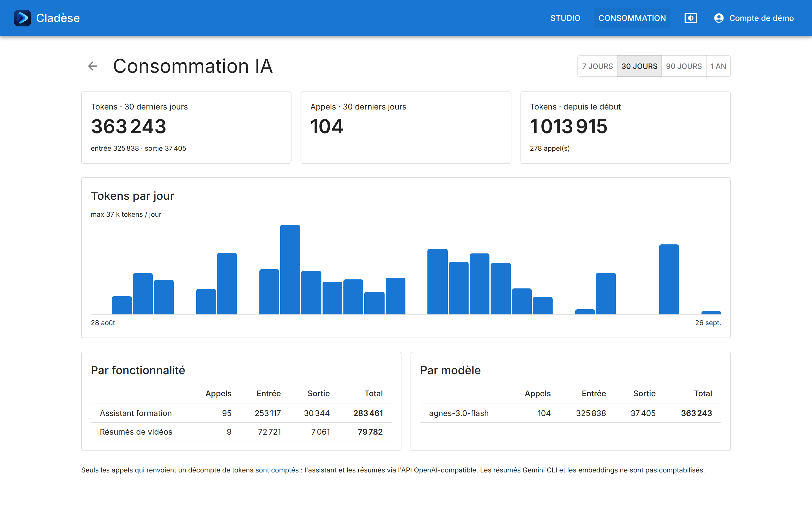Click the Consommation IA page title

pyautogui.click(x=193, y=66)
